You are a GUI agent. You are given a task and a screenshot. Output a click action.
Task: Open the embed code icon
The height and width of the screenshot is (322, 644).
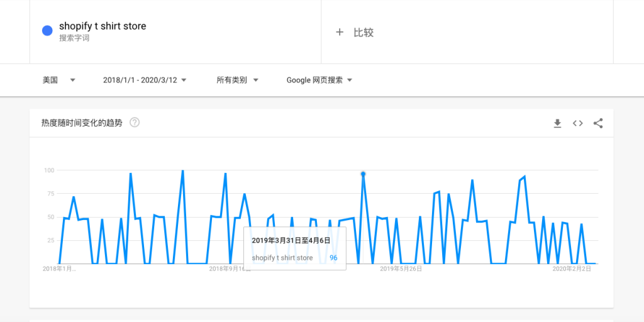pos(578,123)
